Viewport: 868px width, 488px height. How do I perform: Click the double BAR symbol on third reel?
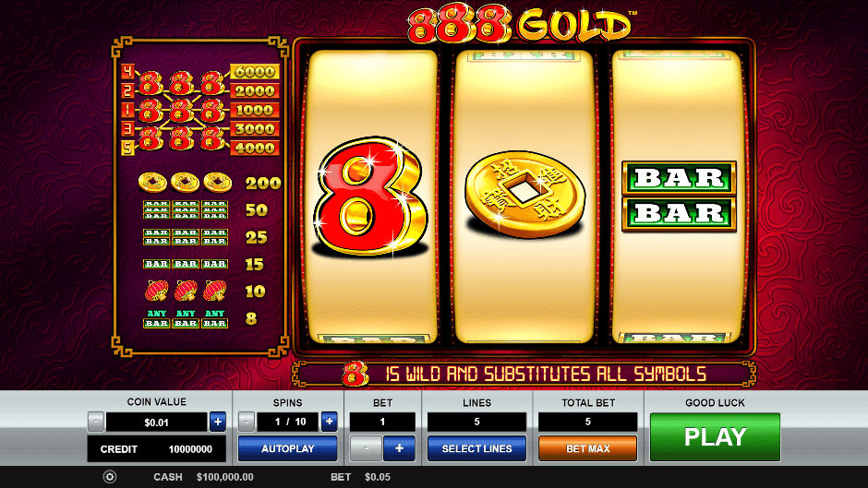(x=680, y=196)
